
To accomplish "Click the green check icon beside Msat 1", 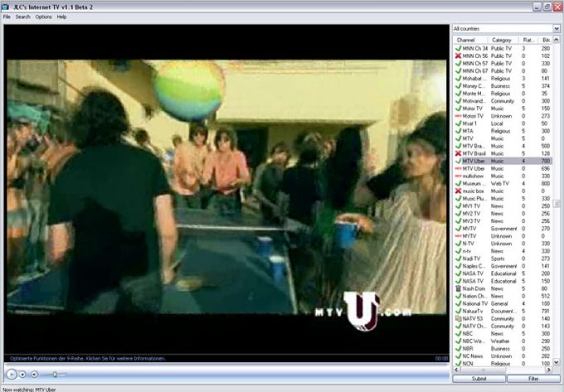I will [x=458, y=123].
